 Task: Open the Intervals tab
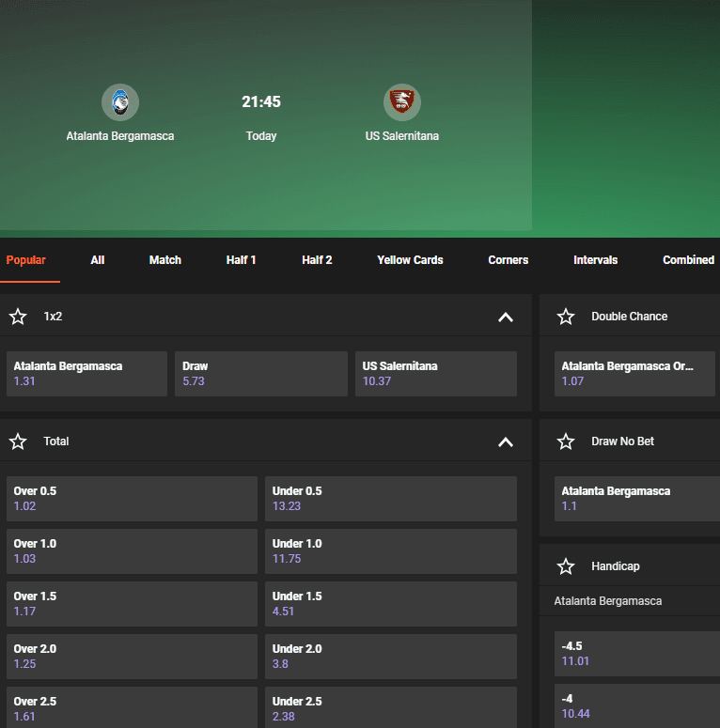[596, 260]
